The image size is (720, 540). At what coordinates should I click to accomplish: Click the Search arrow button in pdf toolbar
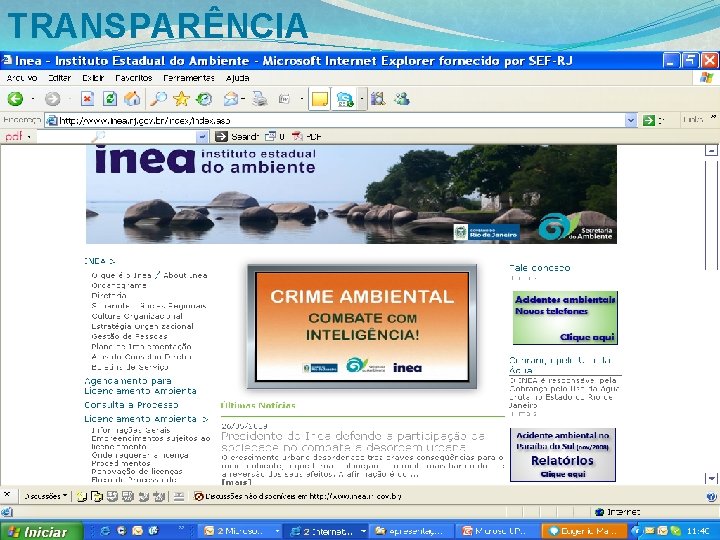(221, 136)
